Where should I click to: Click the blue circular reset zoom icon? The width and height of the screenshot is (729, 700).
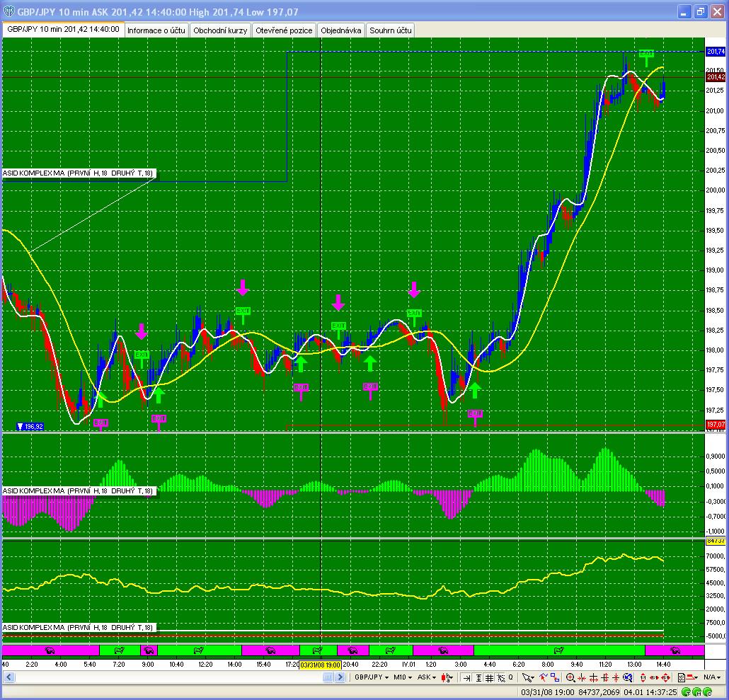coord(628,677)
